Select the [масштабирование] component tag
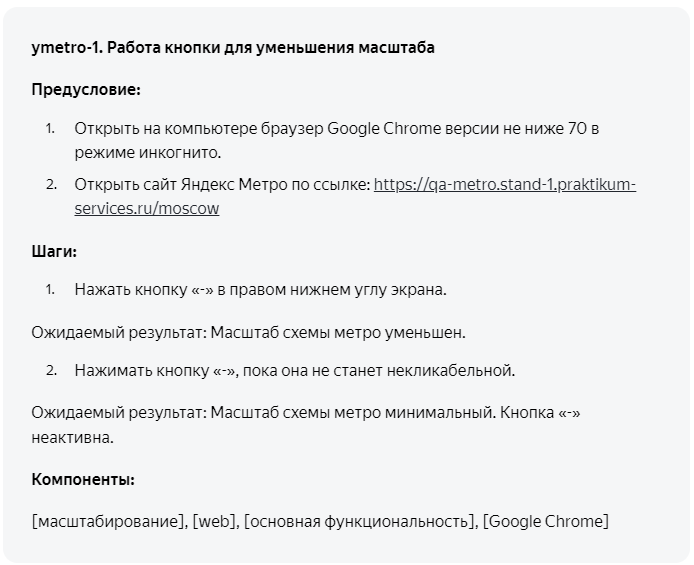The image size is (694, 565). [109, 521]
